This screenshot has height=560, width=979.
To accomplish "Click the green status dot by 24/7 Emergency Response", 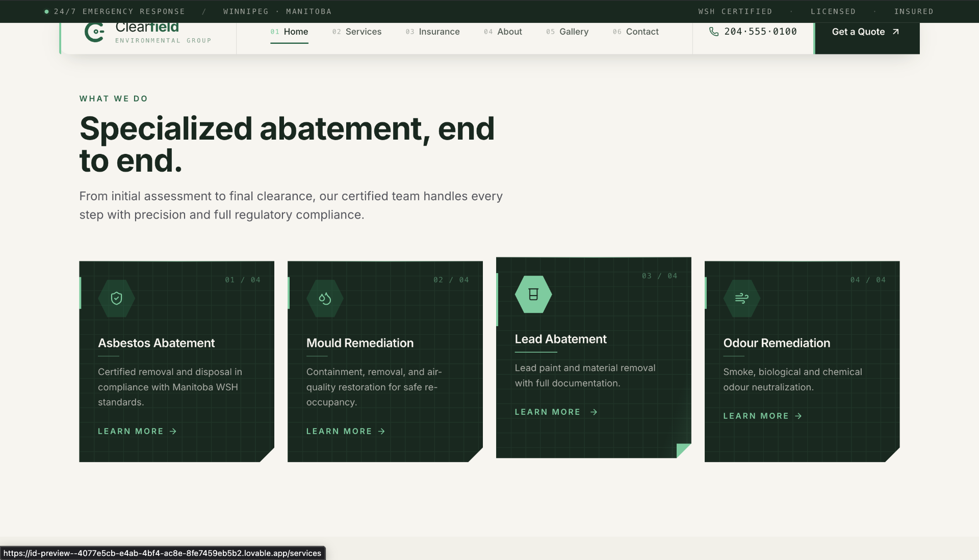I will (46, 11).
